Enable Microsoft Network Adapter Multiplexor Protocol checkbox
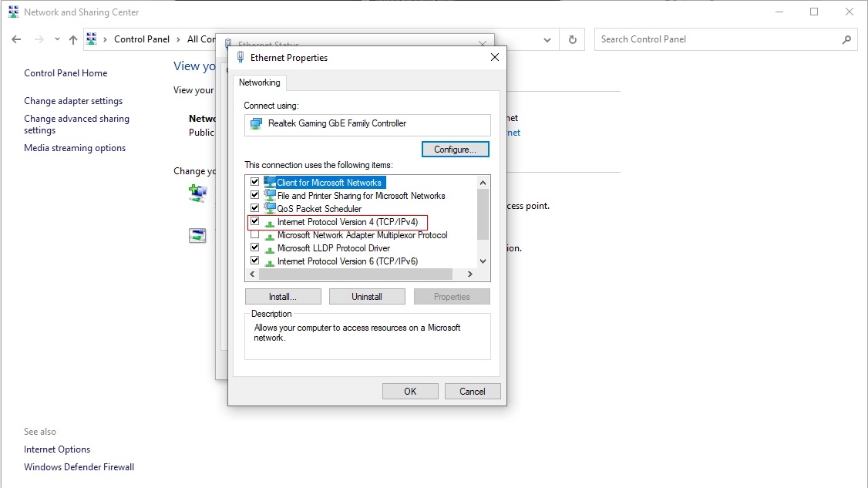 click(254, 235)
